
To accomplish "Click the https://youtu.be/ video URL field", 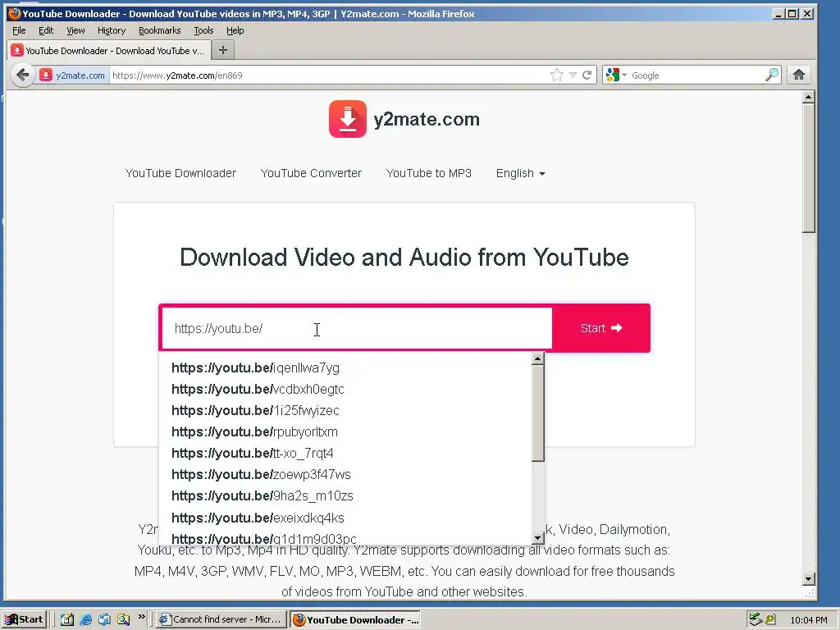I will pos(357,328).
